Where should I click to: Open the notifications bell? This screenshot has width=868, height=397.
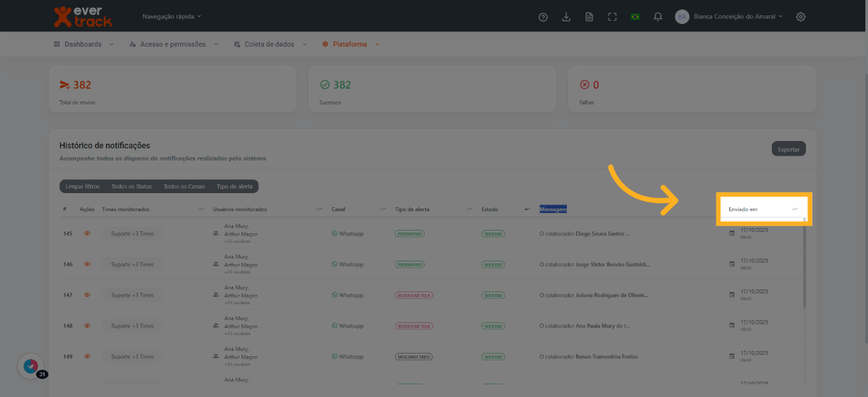tap(658, 17)
